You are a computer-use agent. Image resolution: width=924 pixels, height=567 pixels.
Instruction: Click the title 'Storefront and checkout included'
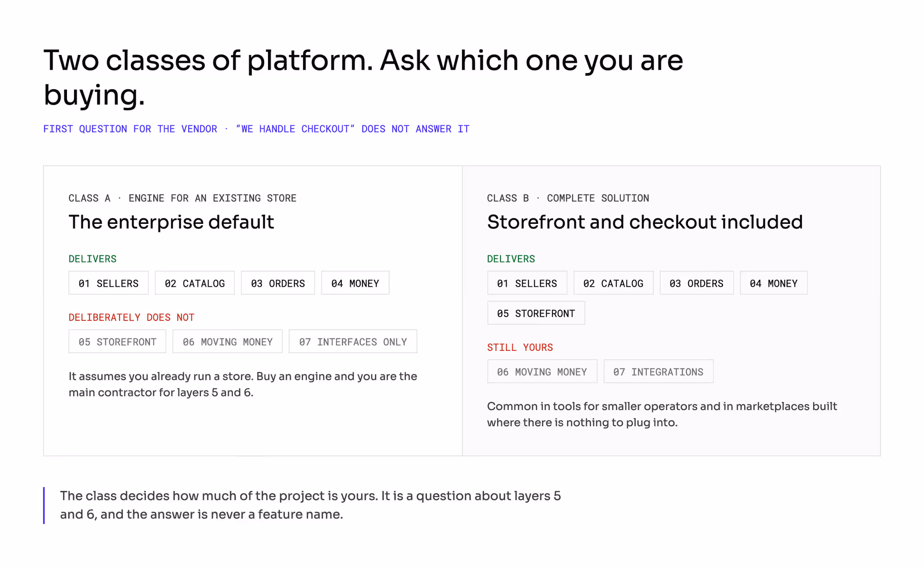point(645,222)
